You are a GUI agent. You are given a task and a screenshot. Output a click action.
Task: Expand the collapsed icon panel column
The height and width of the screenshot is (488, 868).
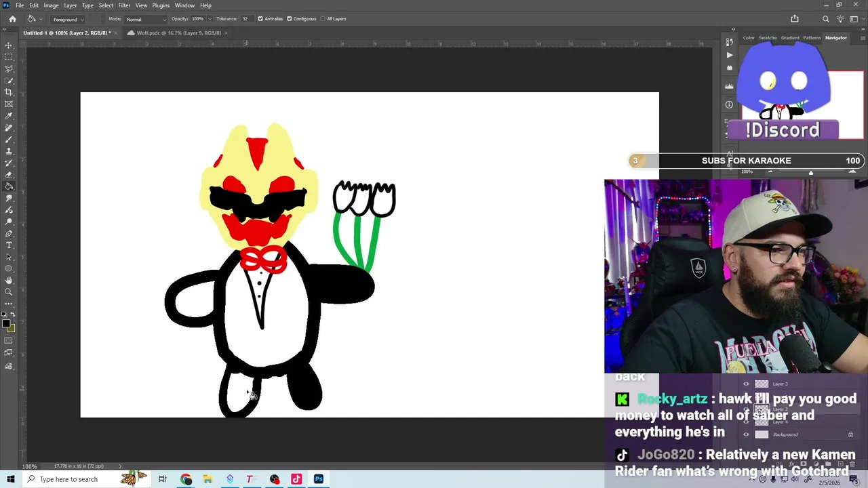tap(733, 29)
